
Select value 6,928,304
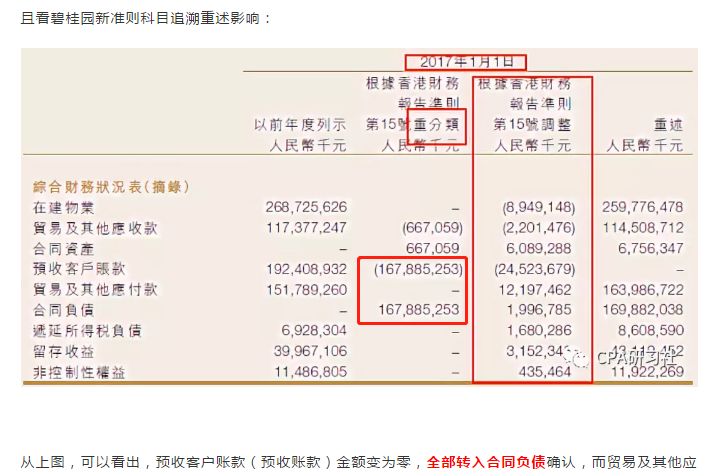click(314, 331)
